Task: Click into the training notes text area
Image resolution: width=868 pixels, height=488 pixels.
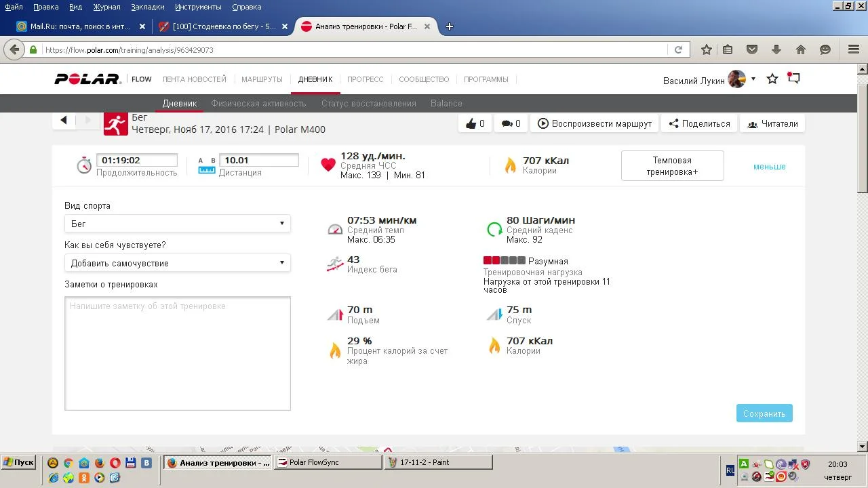Action: coord(178,353)
